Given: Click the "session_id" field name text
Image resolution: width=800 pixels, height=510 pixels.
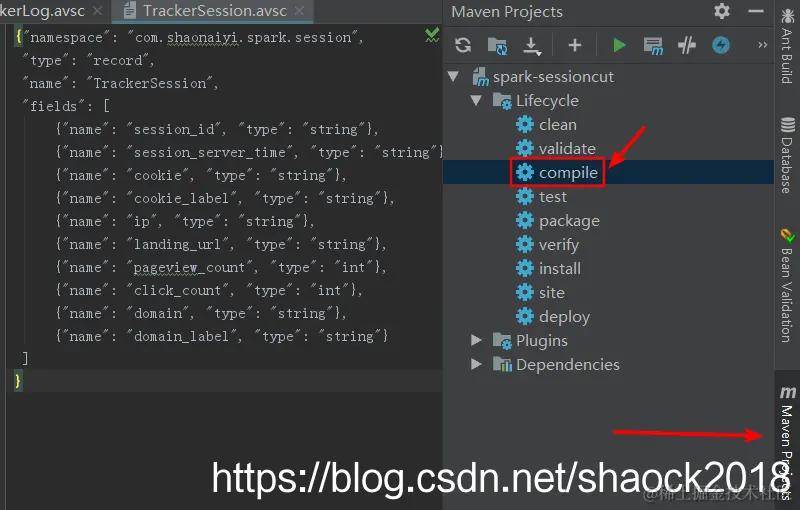Looking at the screenshot, I should (174, 130).
